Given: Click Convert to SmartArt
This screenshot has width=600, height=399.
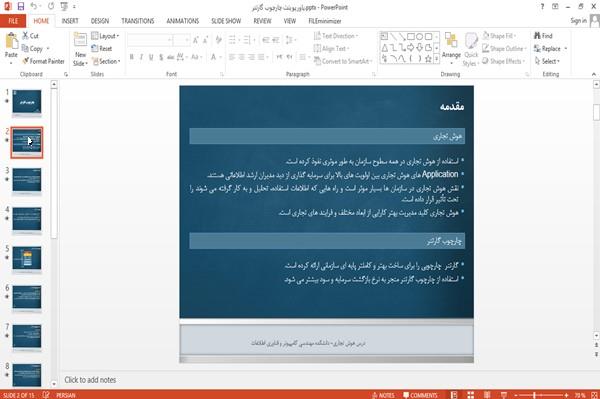Looking at the screenshot, I should tap(343, 61).
